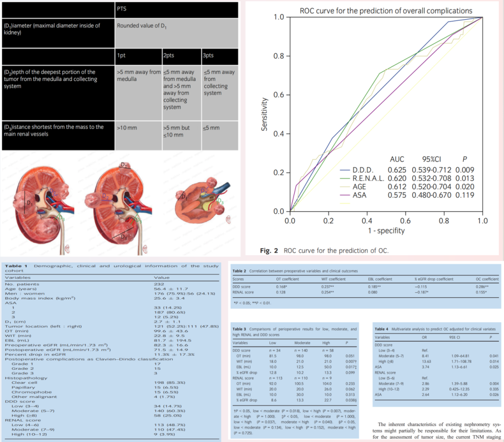
Task: Click the 'Table 4' title
Action: 381,329
